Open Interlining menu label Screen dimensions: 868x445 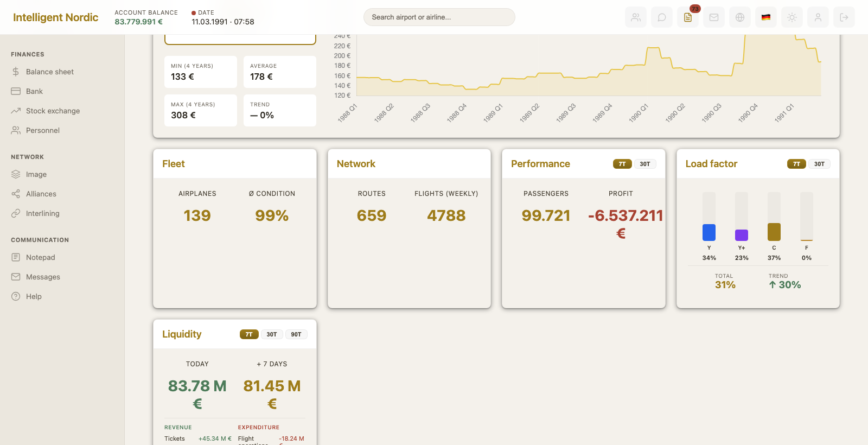click(x=43, y=213)
